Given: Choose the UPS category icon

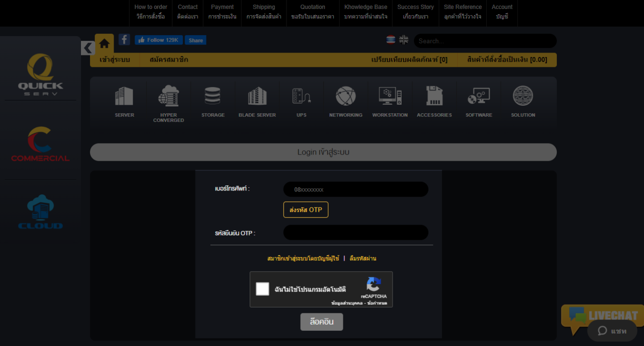Looking at the screenshot, I should pyautogui.click(x=301, y=96).
